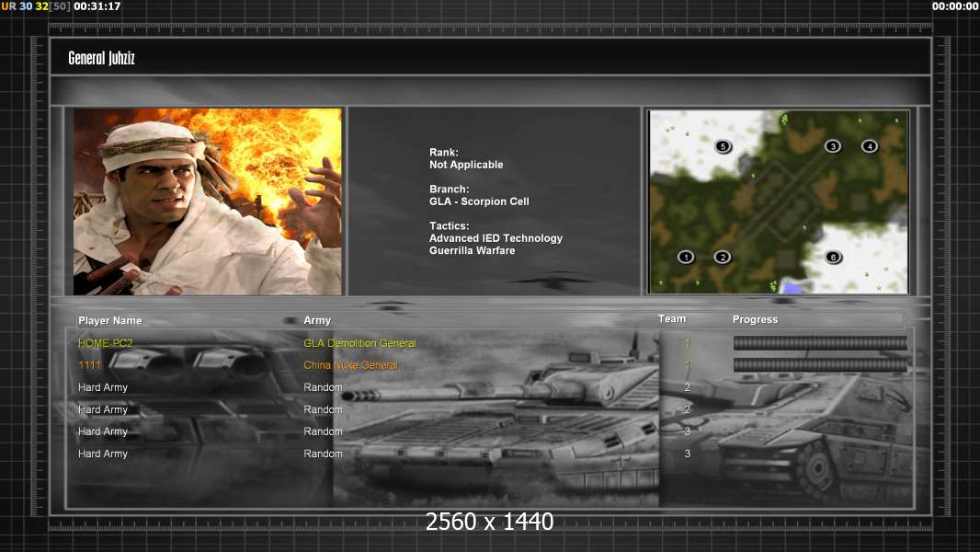Image resolution: width=980 pixels, height=552 pixels.
Task: Click the "Army" column header
Action: [x=317, y=320]
